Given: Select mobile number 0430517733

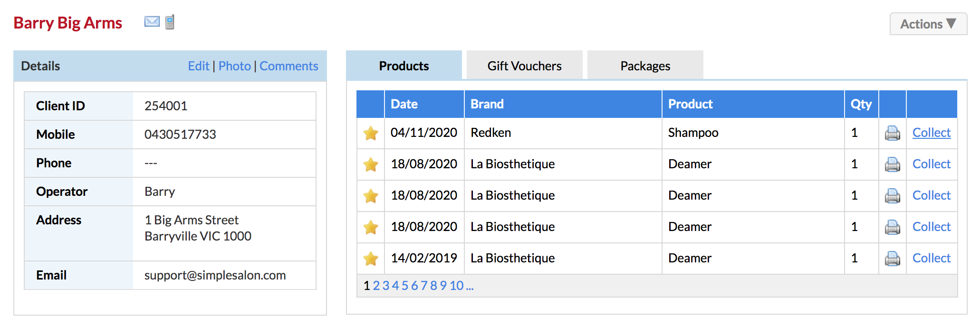Looking at the screenshot, I should 180,135.
